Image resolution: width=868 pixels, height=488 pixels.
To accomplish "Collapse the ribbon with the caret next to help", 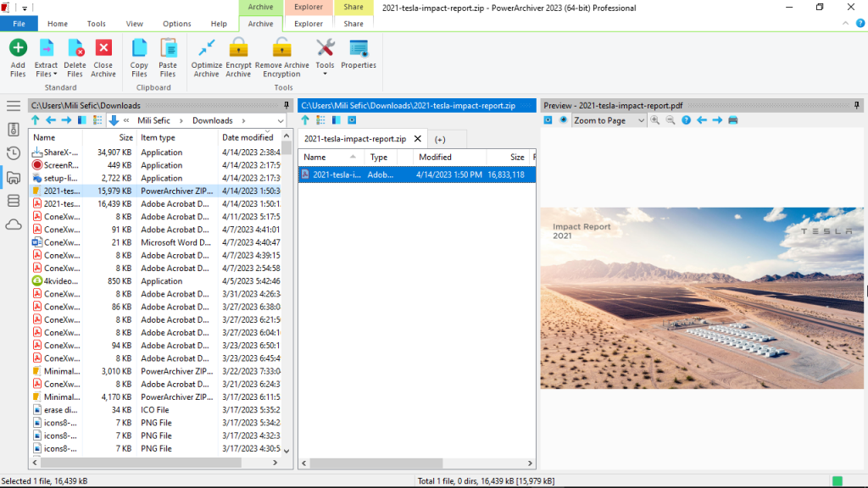I will click(x=845, y=23).
